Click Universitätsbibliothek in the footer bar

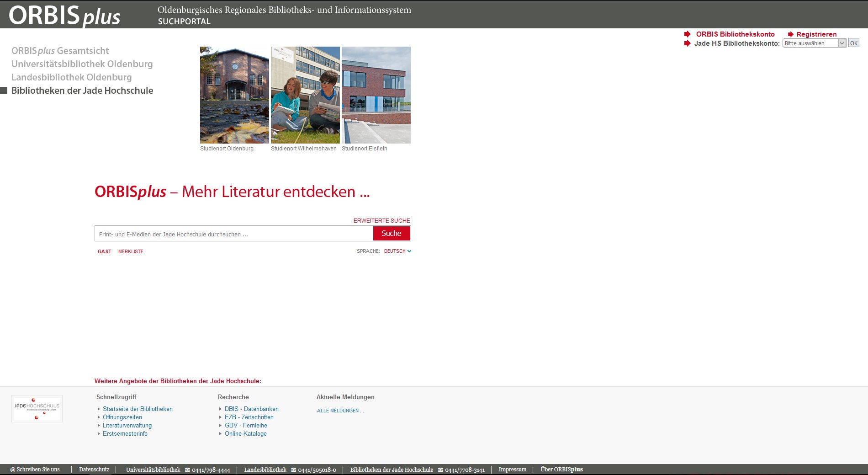(153, 470)
